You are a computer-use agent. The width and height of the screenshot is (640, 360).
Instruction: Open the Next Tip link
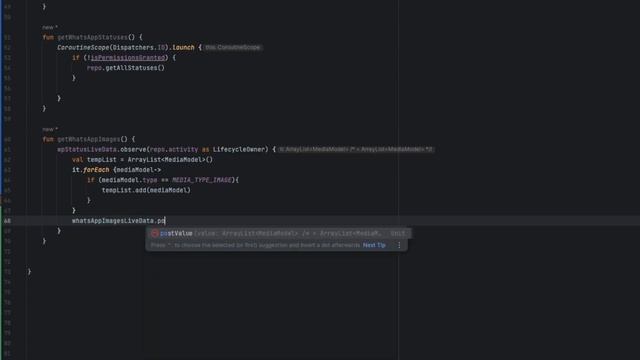tap(374, 245)
